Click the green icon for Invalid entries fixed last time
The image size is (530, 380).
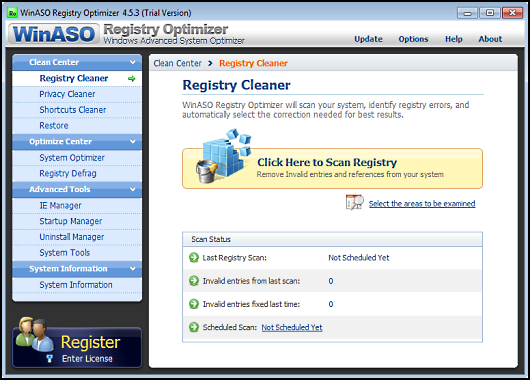tap(194, 304)
